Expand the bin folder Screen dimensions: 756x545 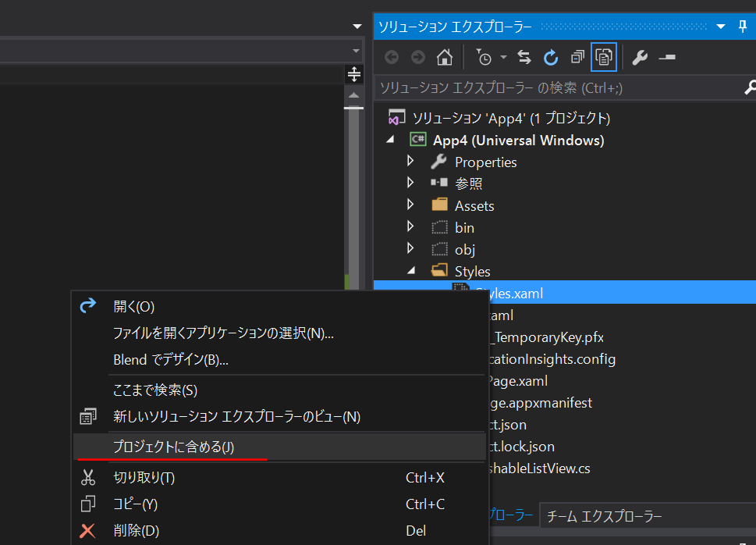tap(410, 226)
